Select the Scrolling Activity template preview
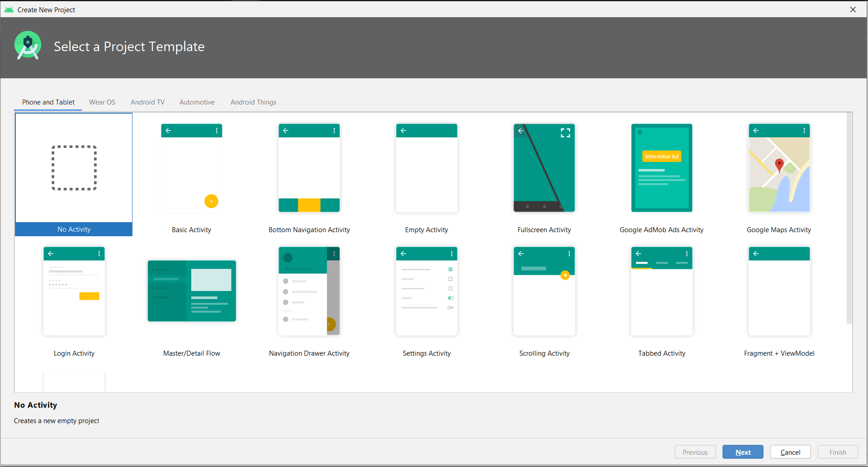868x467 pixels. coord(544,291)
